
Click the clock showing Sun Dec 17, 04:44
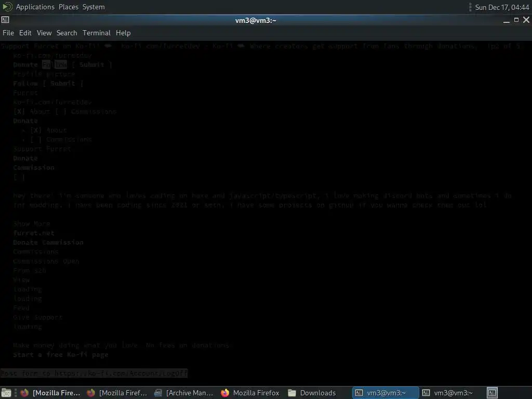(502, 7)
